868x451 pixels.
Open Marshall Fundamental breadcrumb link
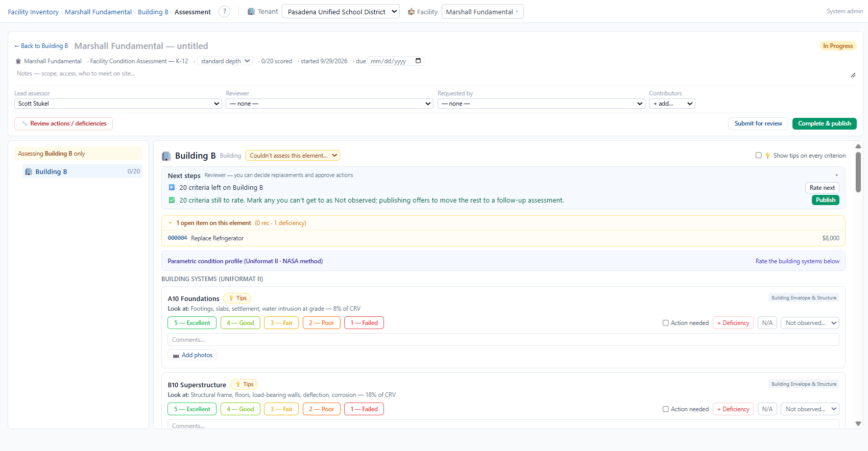(x=98, y=12)
